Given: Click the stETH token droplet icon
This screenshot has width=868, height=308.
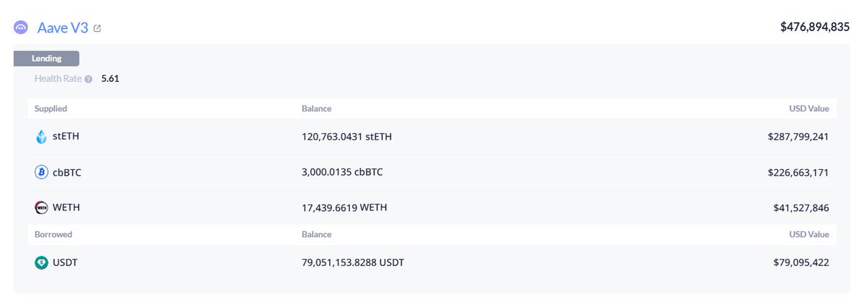Looking at the screenshot, I should point(41,137).
